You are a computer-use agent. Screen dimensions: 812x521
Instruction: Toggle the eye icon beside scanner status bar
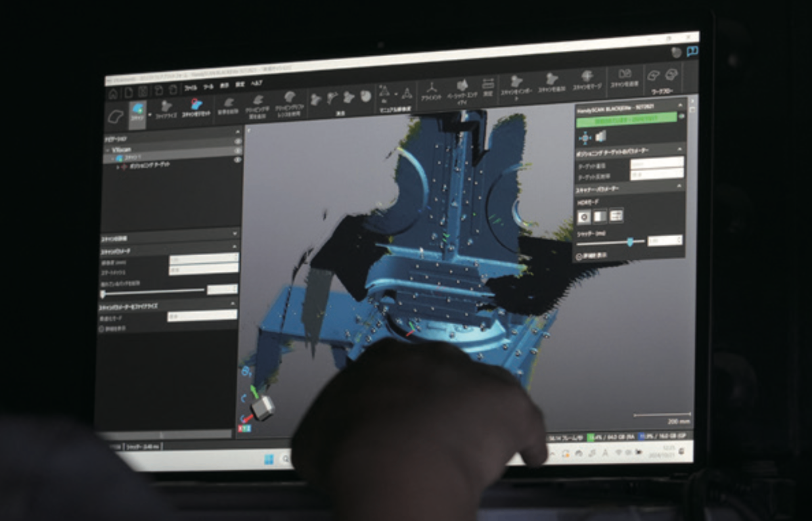tap(681, 116)
